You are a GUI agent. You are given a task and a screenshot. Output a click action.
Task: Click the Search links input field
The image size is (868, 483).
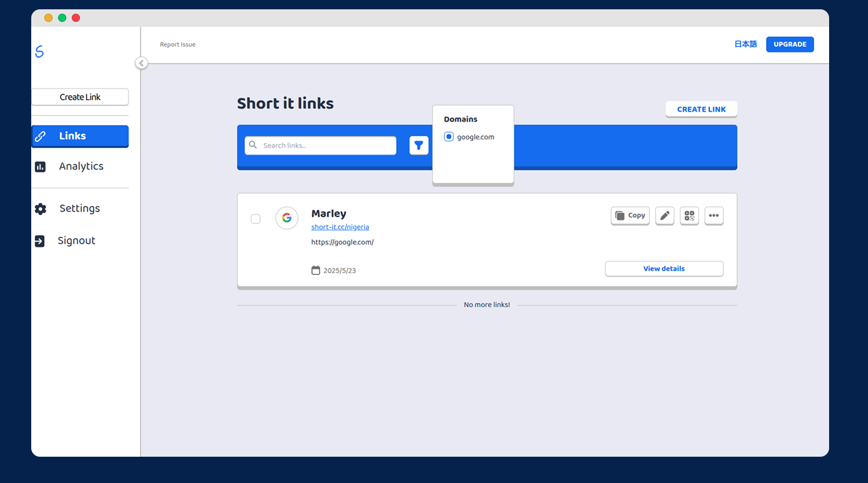(326, 146)
